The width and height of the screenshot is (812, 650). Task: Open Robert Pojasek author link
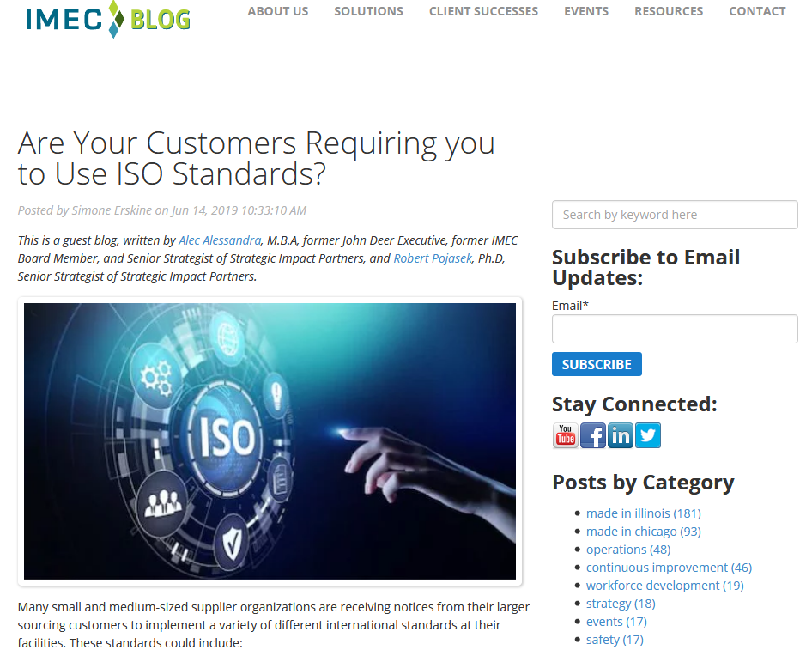click(x=433, y=258)
